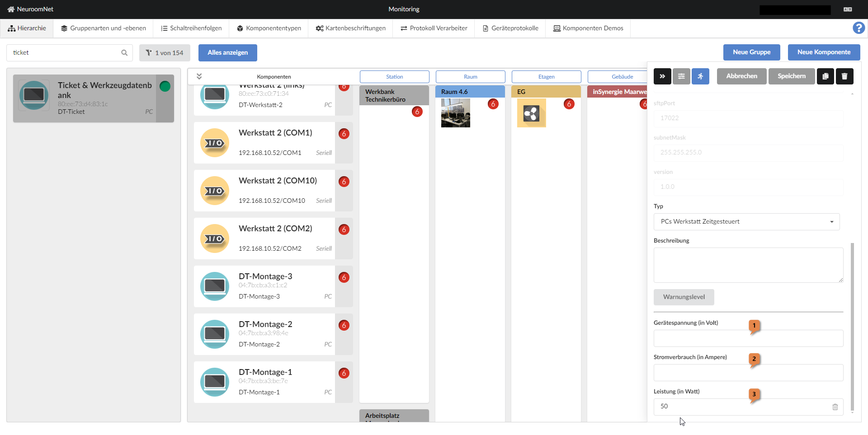Delete component with black trash icon

pyautogui.click(x=844, y=76)
